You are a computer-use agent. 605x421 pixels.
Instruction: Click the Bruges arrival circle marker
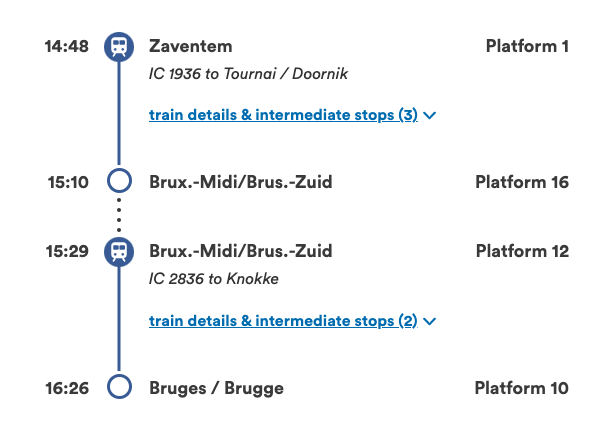pyautogui.click(x=119, y=388)
